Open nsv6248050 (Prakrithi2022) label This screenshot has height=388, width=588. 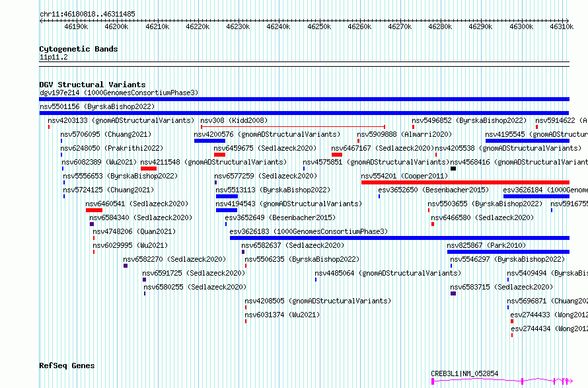point(112,148)
